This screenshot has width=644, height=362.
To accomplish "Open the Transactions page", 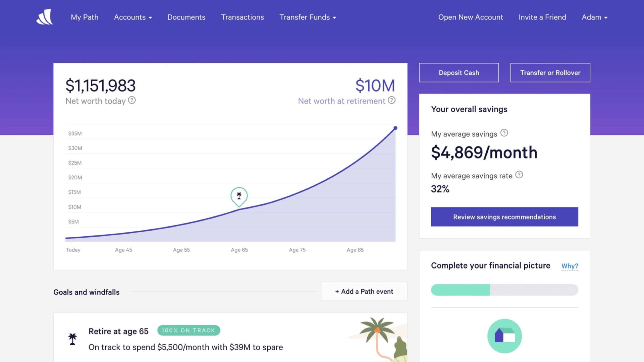I will (x=242, y=17).
